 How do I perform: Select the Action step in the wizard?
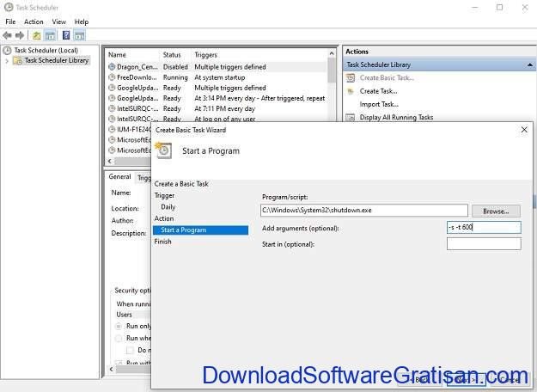click(x=164, y=218)
